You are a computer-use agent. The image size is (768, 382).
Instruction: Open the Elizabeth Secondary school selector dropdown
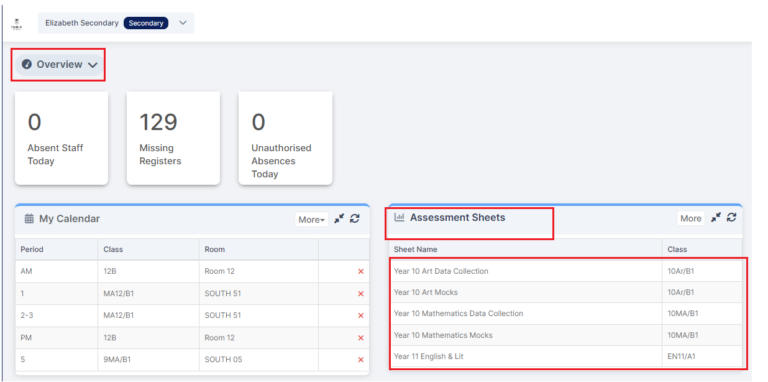coord(116,23)
